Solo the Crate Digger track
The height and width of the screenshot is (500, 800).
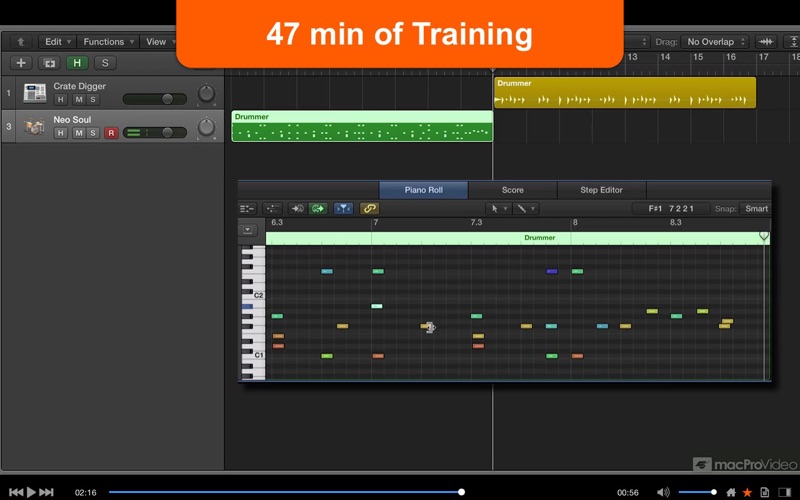coord(93,99)
